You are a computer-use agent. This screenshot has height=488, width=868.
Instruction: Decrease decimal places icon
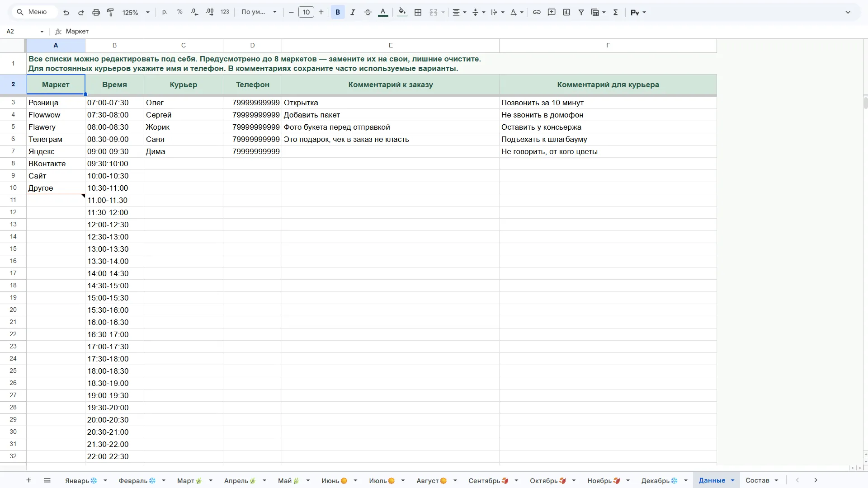[x=195, y=12]
